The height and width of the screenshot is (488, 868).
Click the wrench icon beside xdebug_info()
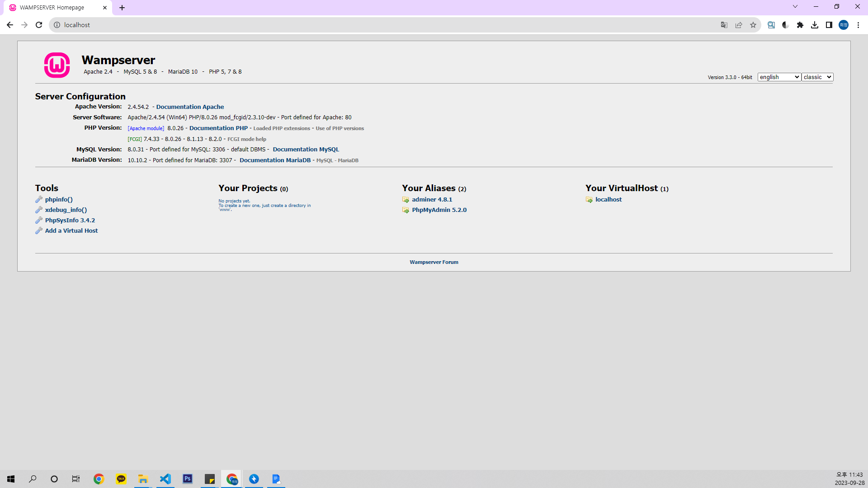click(x=39, y=210)
